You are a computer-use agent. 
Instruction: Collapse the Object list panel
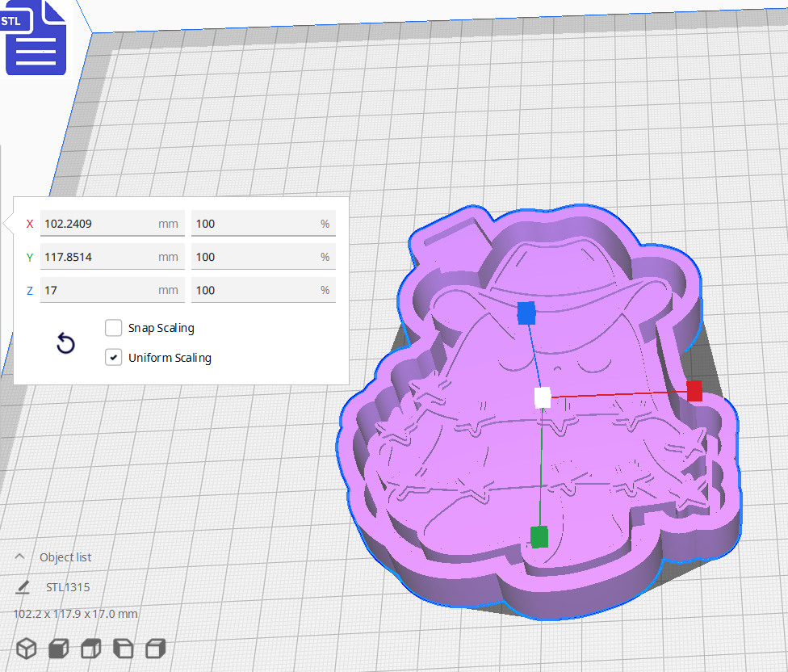(x=19, y=556)
